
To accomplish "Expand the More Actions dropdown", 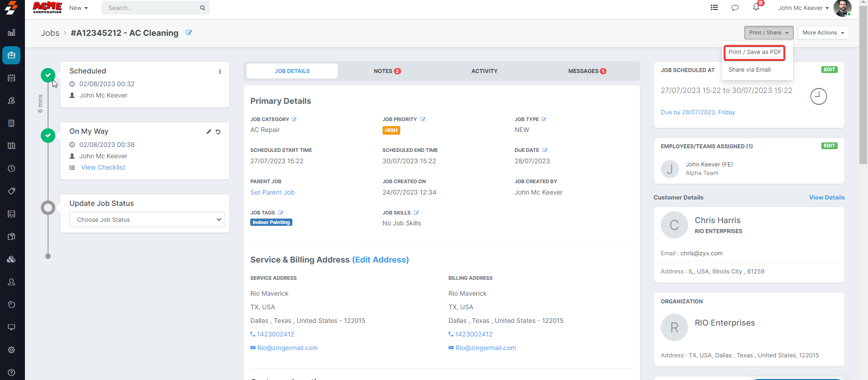I will coord(823,33).
